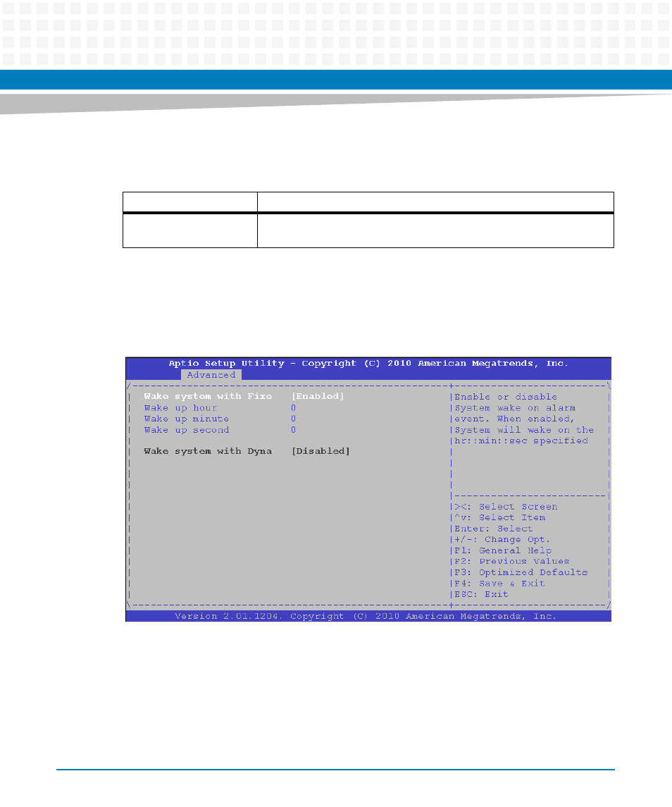Click the 'hr::min::sec specified' help line
The image size is (672, 807).
[x=521, y=441]
